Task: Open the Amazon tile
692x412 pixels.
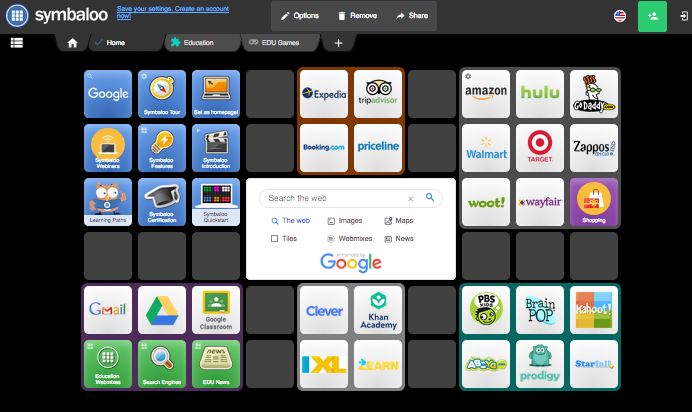Action: coord(486,94)
